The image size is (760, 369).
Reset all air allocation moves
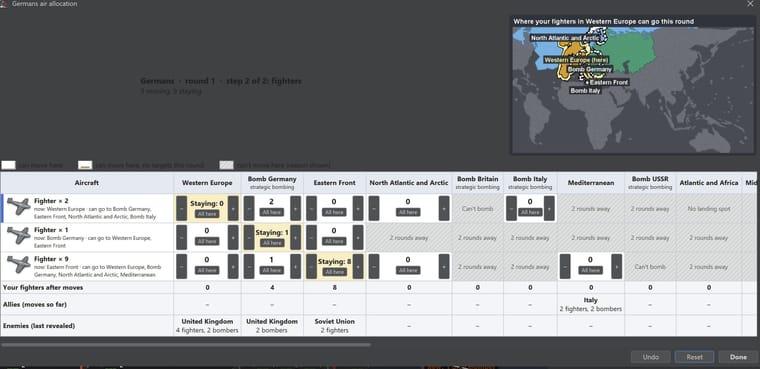(694, 357)
